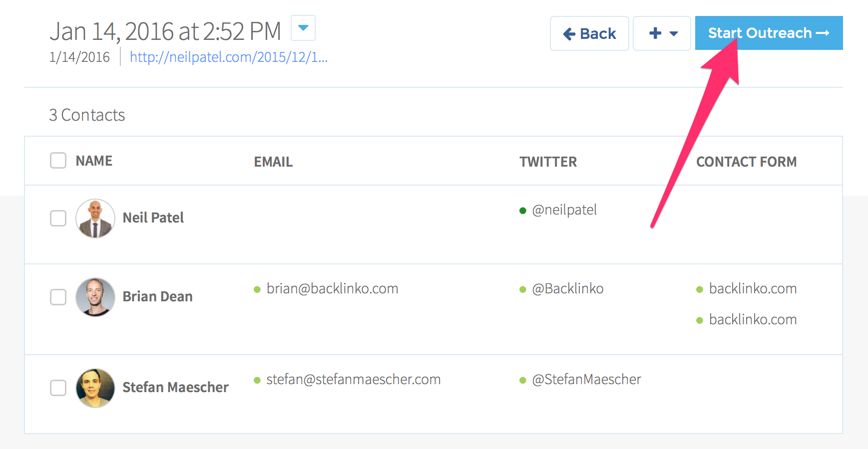
Task: Click status dot next to brian@backlinko.com
Action: 257,289
